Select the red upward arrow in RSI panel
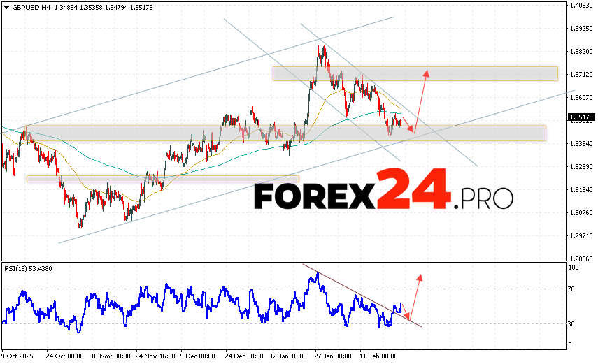The image size is (598, 364). pos(415,297)
